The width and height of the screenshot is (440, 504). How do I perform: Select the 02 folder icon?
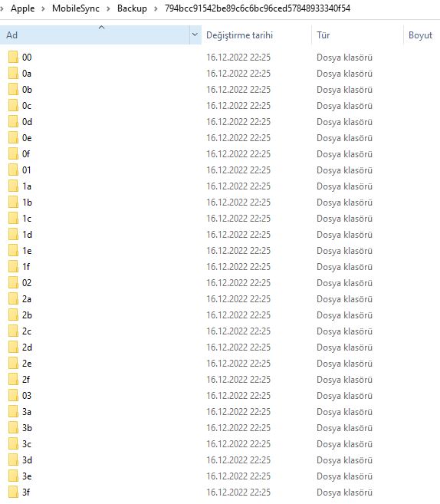coord(13,283)
